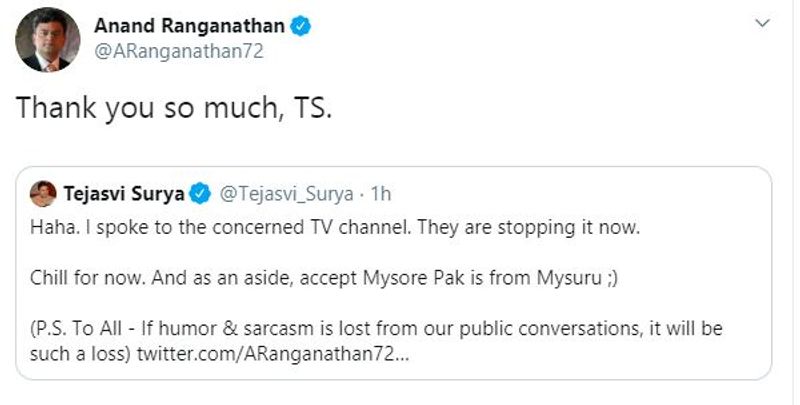Viewport: 800px width, 405px height.
Task: Open the Anand Ranganathan display name
Action: (x=189, y=27)
